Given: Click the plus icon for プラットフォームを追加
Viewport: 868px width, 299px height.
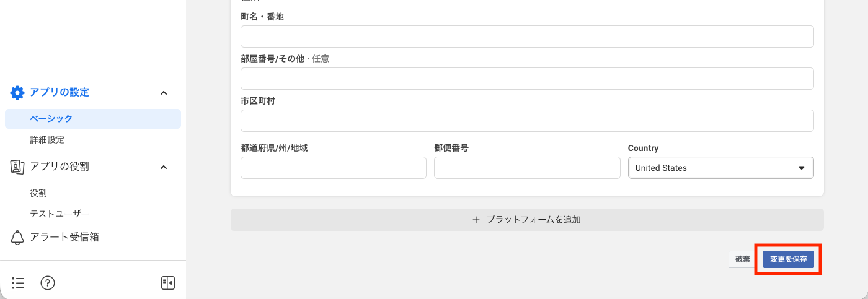Looking at the screenshot, I should pyautogui.click(x=476, y=220).
